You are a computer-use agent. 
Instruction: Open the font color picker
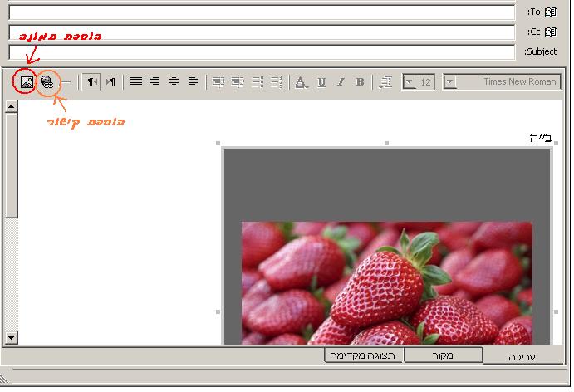(301, 82)
